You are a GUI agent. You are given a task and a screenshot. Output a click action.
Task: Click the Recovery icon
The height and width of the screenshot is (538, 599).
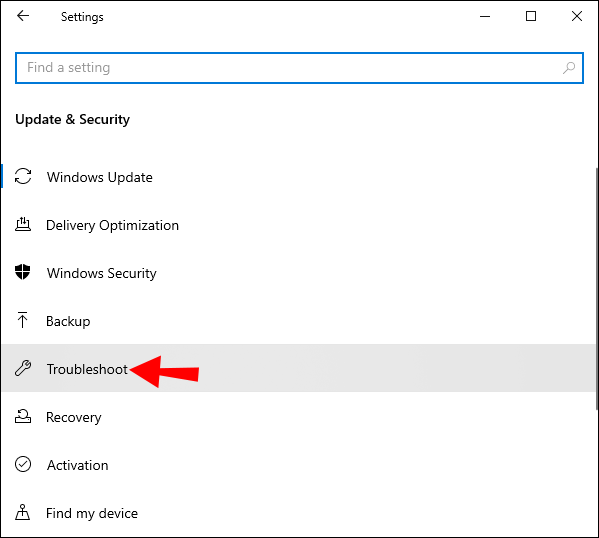click(x=23, y=416)
